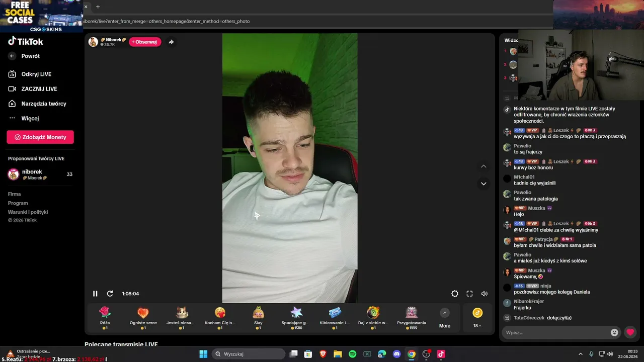
Task: Send the Kibicowanie L... gift
Action: [335, 318]
